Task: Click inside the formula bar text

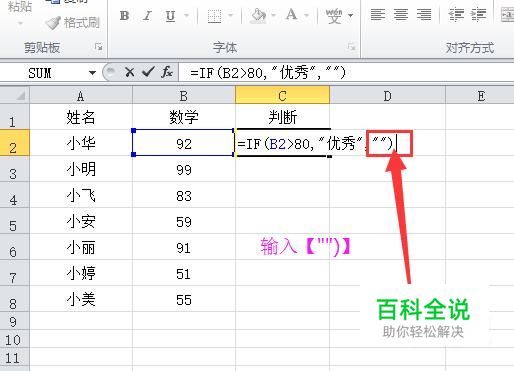Action: pyautogui.click(x=268, y=72)
